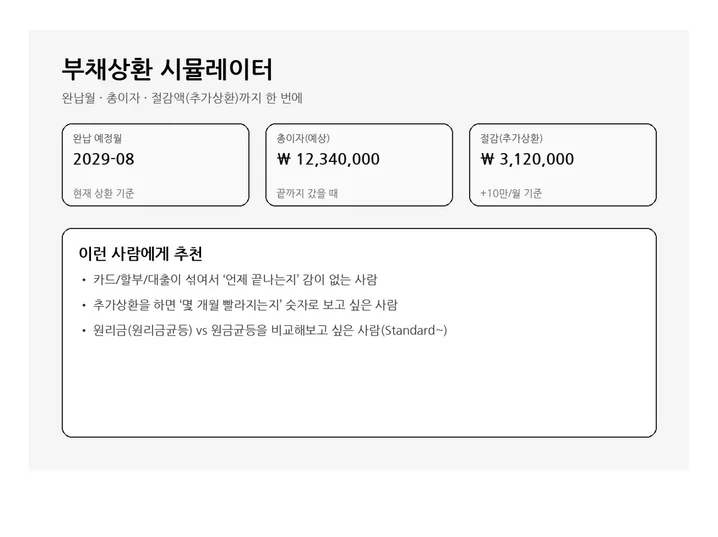Click the 총이자(예상) label
Image resolution: width=718 pixels, height=537 pixels.
point(303,138)
